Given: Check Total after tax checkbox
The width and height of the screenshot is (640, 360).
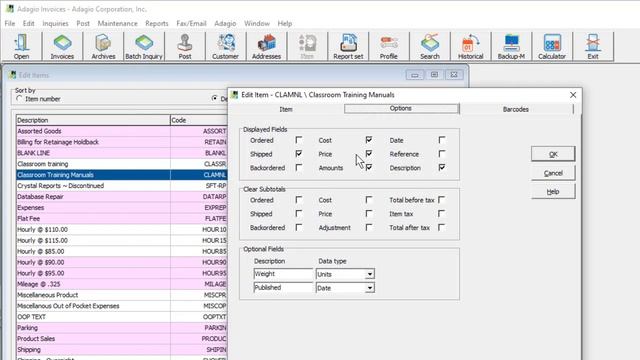Looking at the screenshot, I should click(x=442, y=227).
